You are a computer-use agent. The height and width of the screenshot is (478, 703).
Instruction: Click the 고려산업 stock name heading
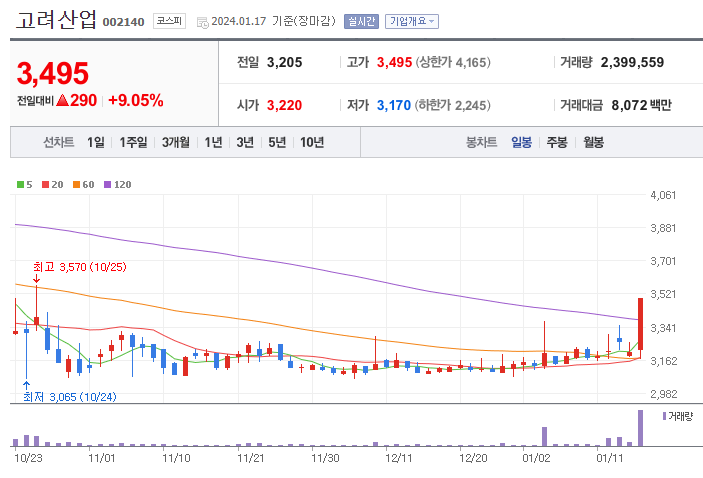(56, 20)
